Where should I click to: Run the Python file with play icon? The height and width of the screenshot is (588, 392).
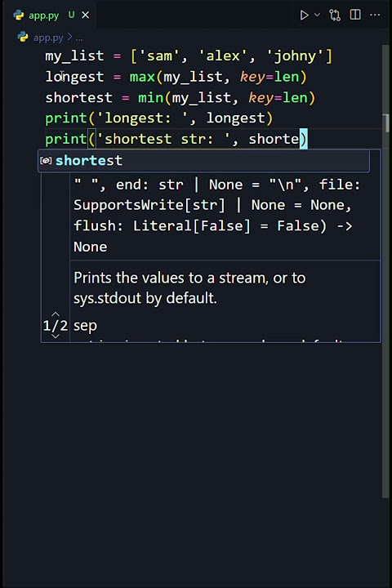coord(304,15)
